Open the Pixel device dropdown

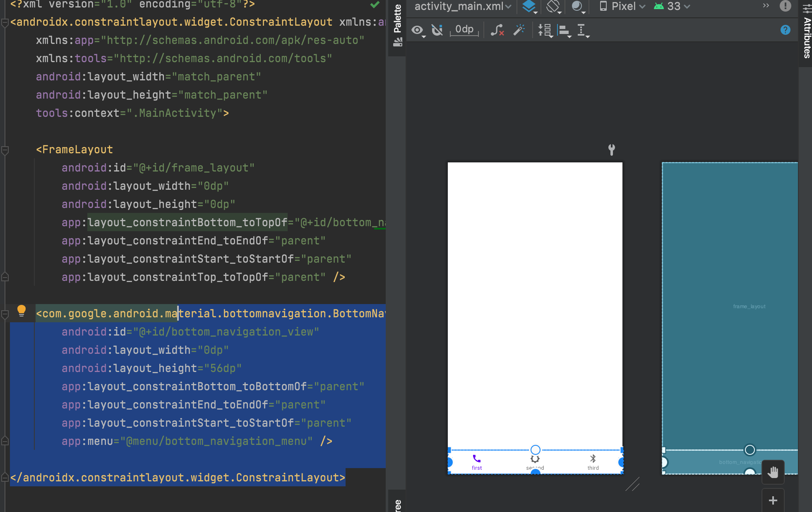[x=622, y=7]
